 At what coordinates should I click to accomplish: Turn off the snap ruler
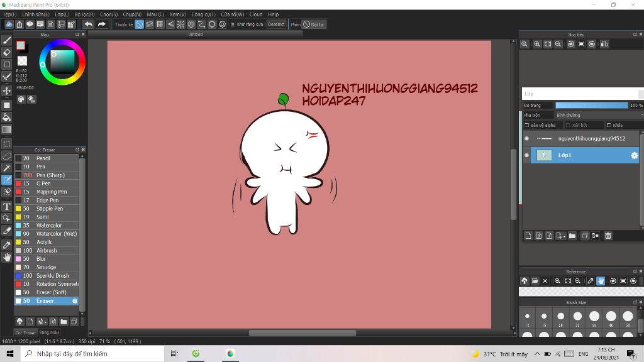coord(140,25)
